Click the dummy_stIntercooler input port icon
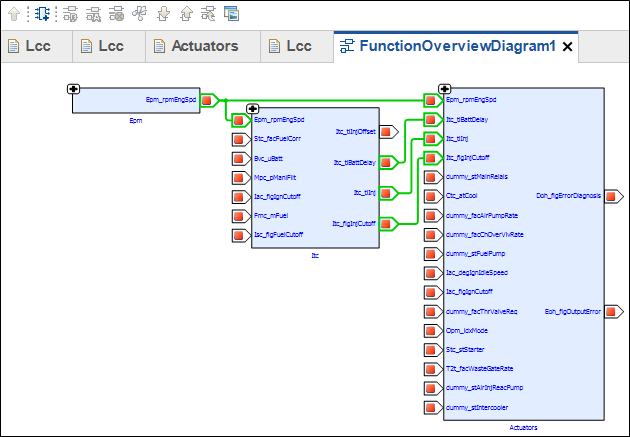This screenshot has height=437, width=630. pos(432,407)
